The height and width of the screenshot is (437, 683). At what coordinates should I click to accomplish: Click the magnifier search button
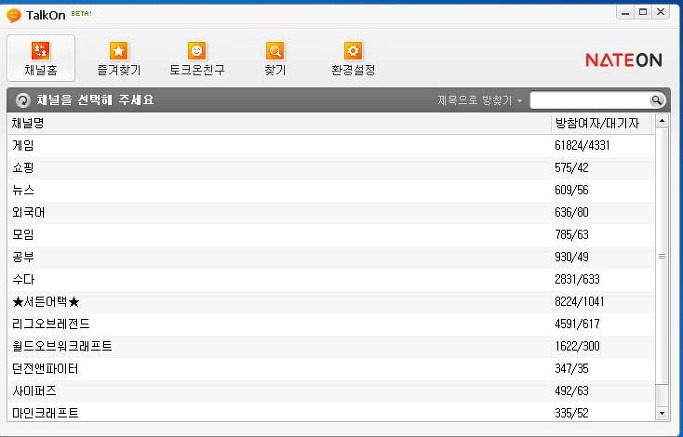coord(656,101)
